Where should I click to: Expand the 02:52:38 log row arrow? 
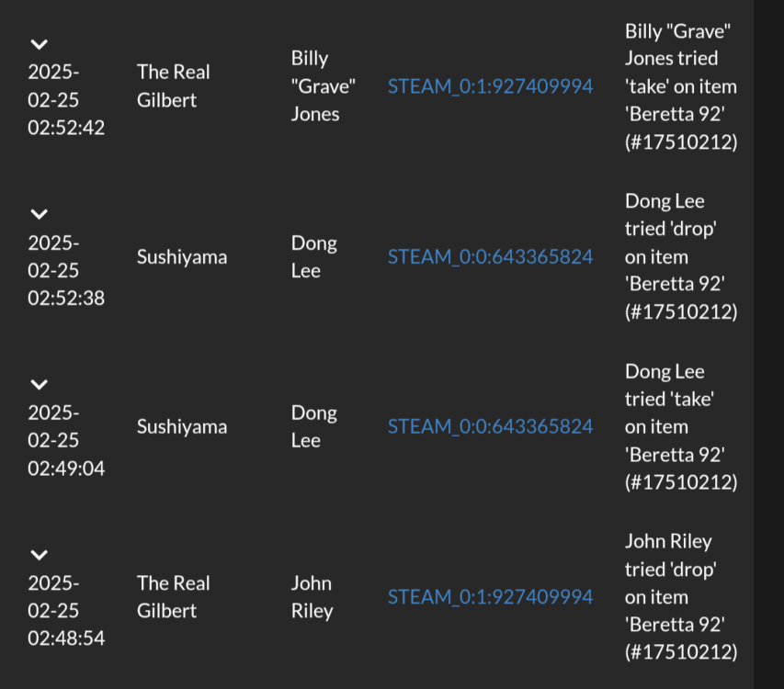tap(39, 214)
